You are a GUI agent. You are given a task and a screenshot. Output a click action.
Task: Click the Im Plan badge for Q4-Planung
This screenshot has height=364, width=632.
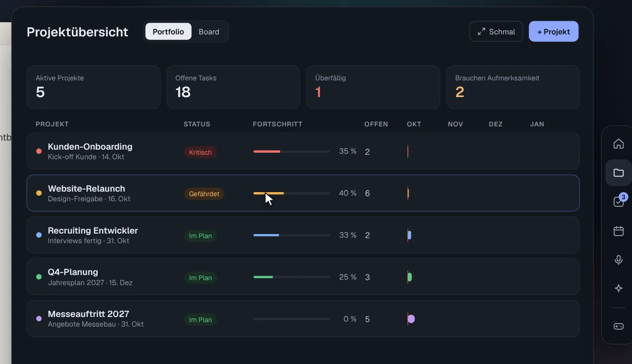point(200,278)
